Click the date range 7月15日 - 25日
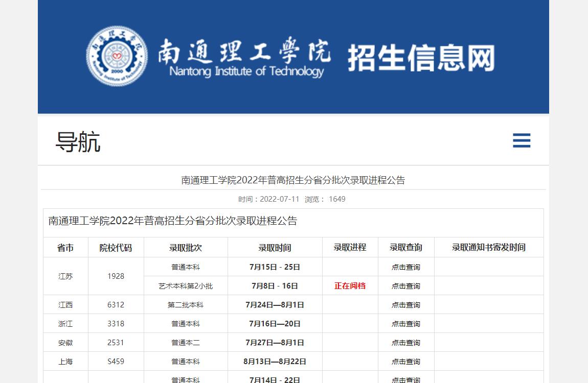Viewport: 588px width, 383px height. coord(275,267)
